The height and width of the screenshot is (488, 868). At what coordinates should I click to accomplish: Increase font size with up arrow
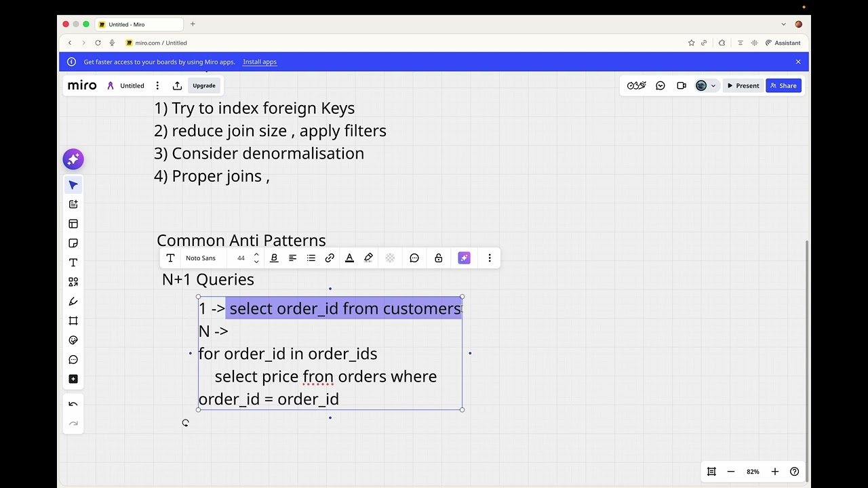pyautogui.click(x=256, y=255)
